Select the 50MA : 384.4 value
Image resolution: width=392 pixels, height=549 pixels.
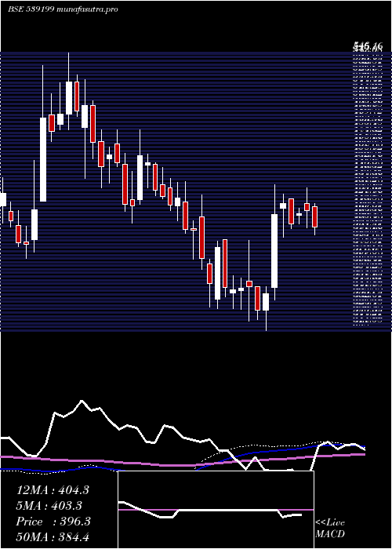[x=53, y=536]
